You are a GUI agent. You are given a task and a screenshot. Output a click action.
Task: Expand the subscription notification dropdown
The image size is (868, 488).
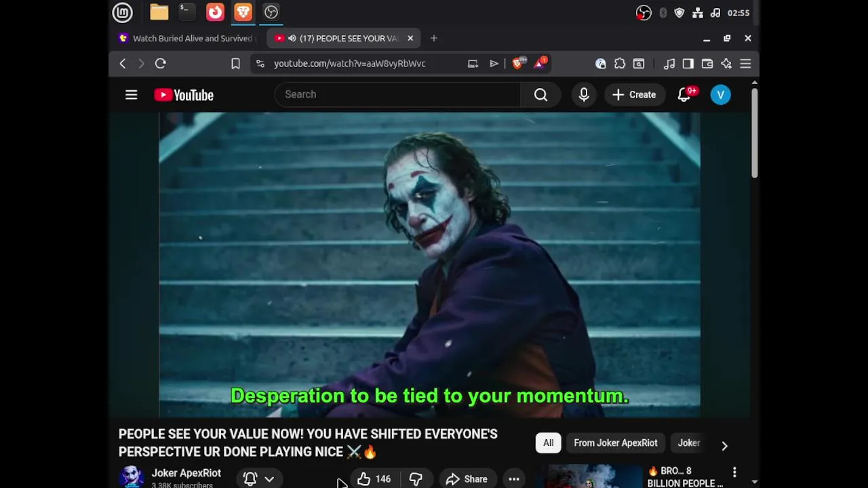coord(260,479)
